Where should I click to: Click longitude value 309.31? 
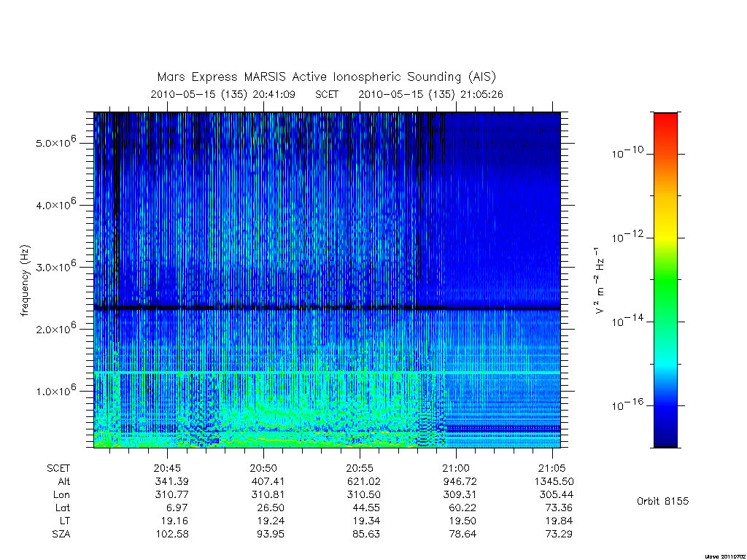click(x=460, y=495)
